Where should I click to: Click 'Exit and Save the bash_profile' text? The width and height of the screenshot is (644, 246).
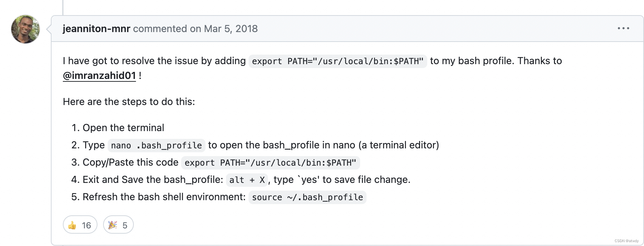[x=153, y=179]
